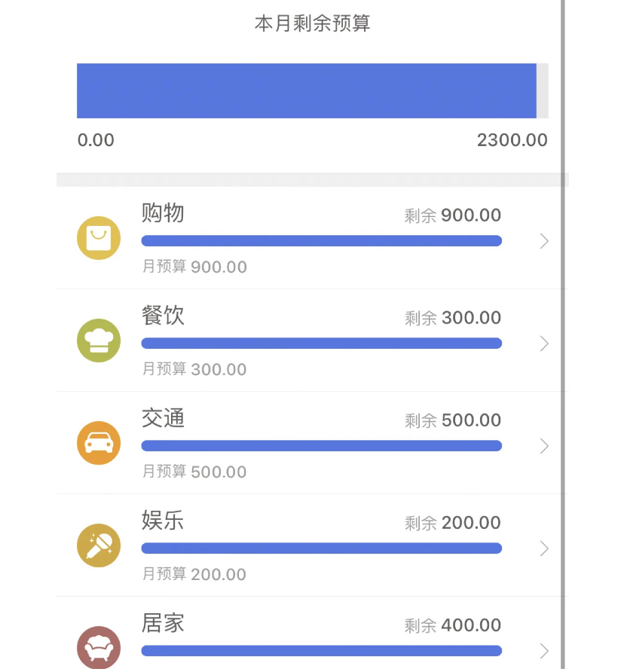Select the 购物 category label
Image resolution: width=624 pixels, height=672 pixels.
coord(163,213)
